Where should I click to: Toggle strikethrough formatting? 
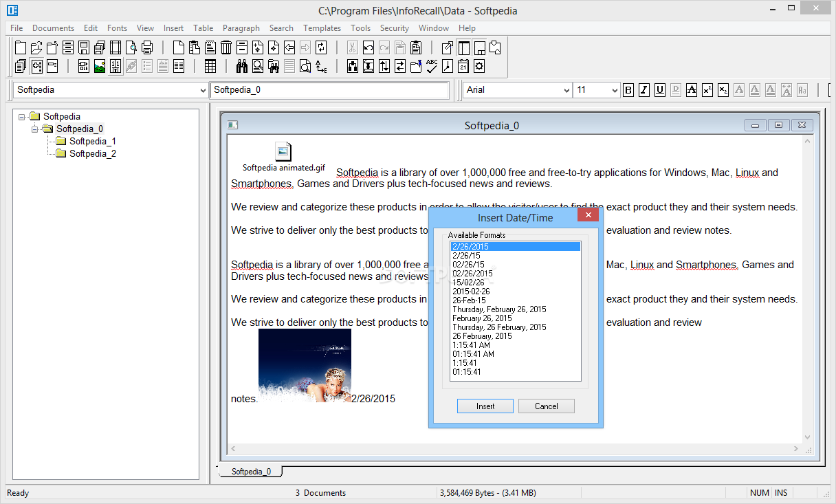[692, 90]
